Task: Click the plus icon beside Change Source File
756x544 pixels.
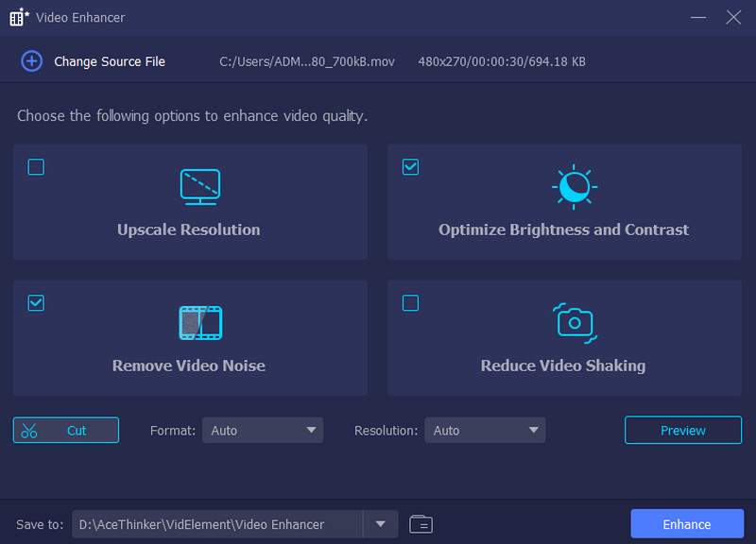Action: tap(32, 60)
